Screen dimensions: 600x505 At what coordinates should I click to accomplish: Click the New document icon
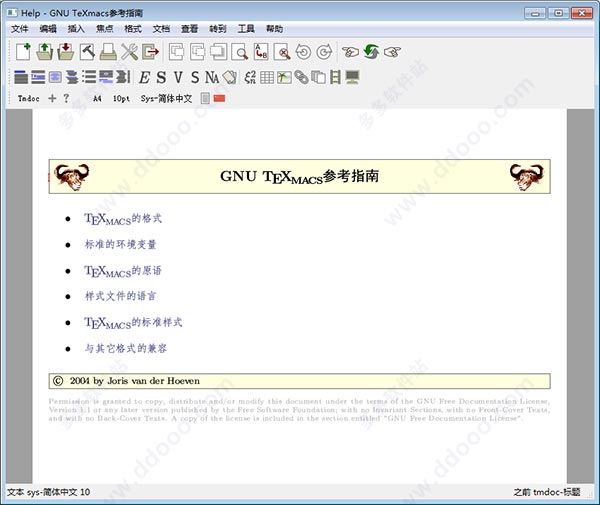[x=23, y=52]
